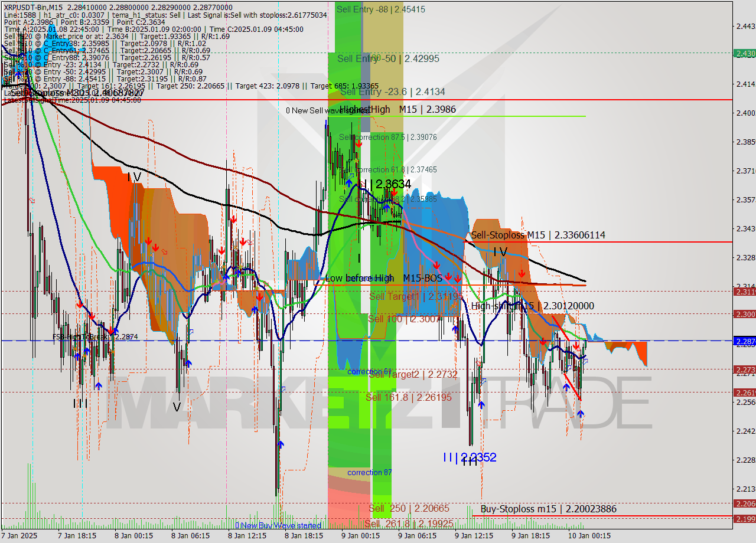Select the Sell-Stoploss M15 | 2.33606114 label
This screenshot has height=543, width=756.
point(538,235)
